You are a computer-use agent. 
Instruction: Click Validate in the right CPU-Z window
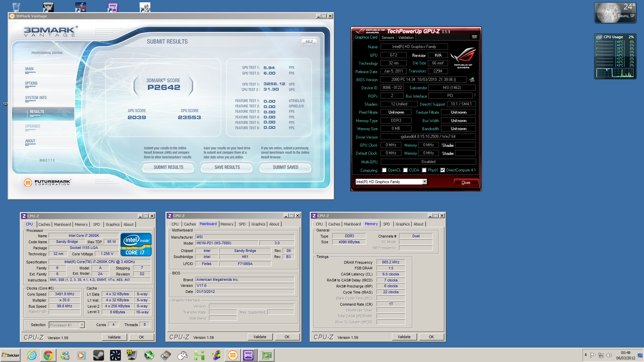pos(404,337)
